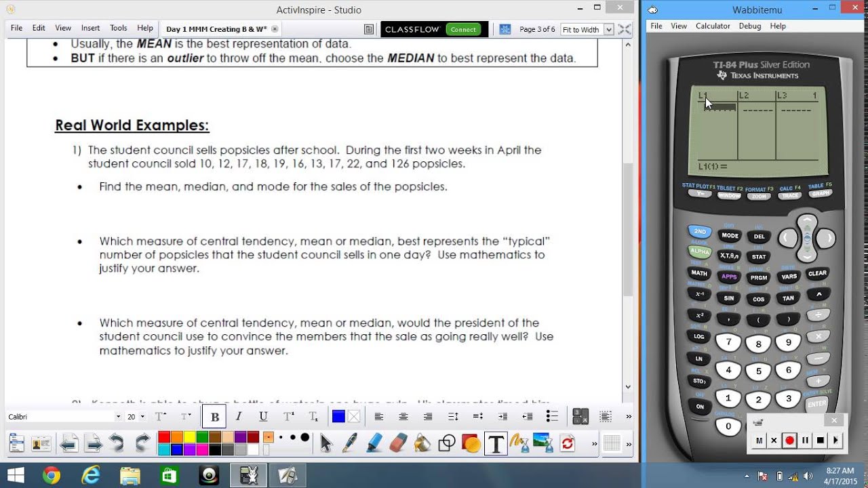Screen dimensions: 868x488
Task: Open the Windows Start button
Action: (15, 476)
